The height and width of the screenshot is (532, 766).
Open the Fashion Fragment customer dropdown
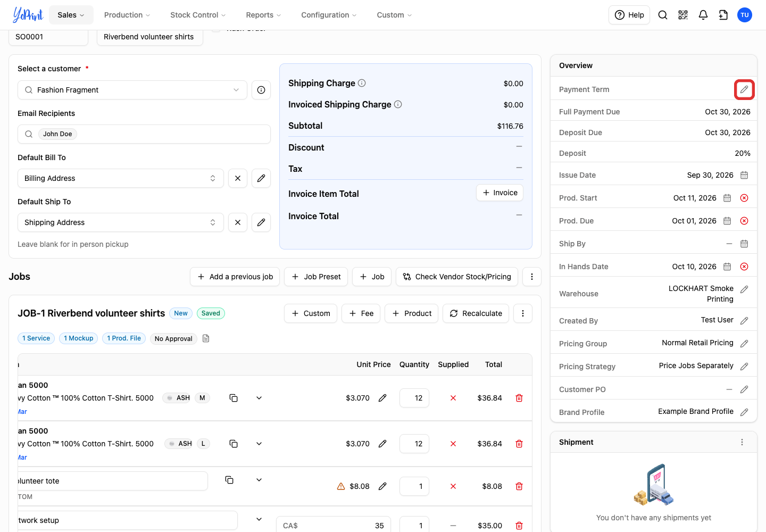(132, 90)
